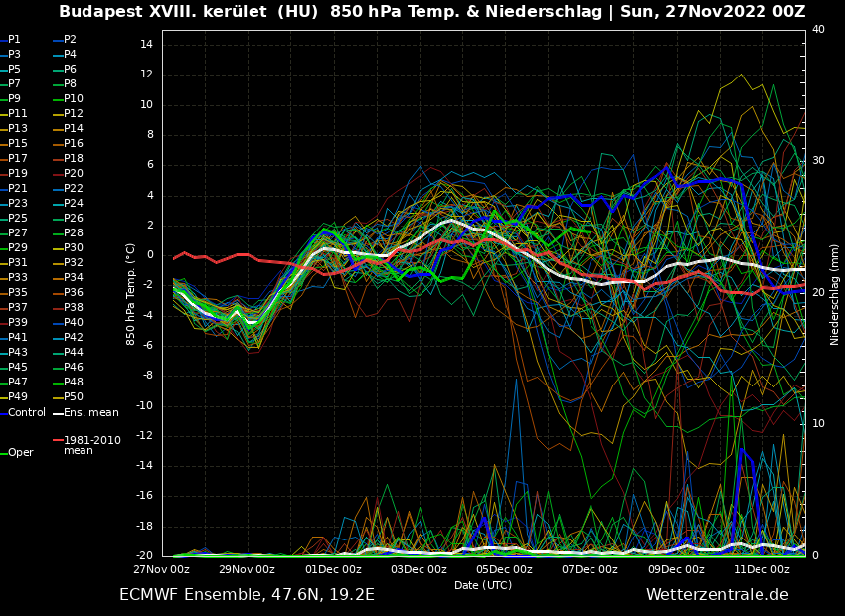Viewport: 845px width, 616px height.
Task: Click the 1981-2010 mean legend entry
Action: (91, 445)
